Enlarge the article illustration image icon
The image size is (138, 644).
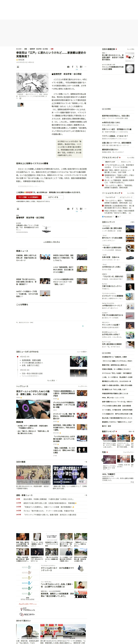(x=21, y=98)
